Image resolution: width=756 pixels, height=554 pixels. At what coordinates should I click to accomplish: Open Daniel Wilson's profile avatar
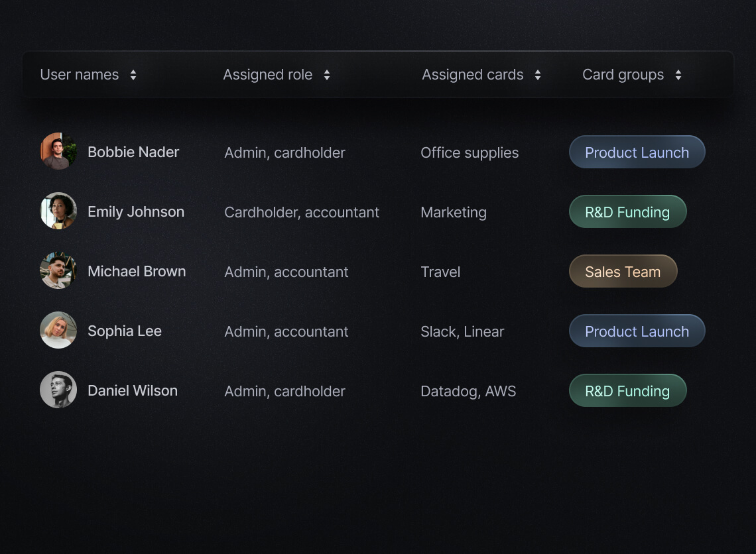pyautogui.click(x=58, y=390)
